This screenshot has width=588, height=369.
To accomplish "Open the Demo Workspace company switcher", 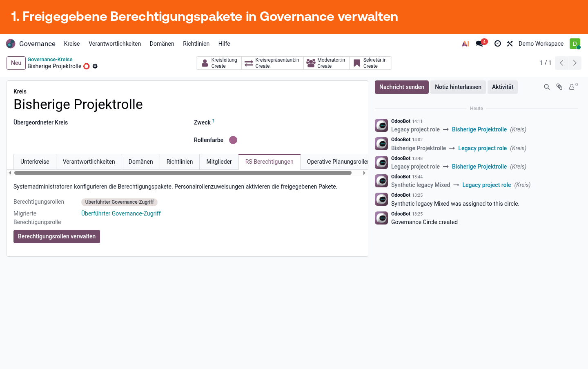I will (541, 44).
